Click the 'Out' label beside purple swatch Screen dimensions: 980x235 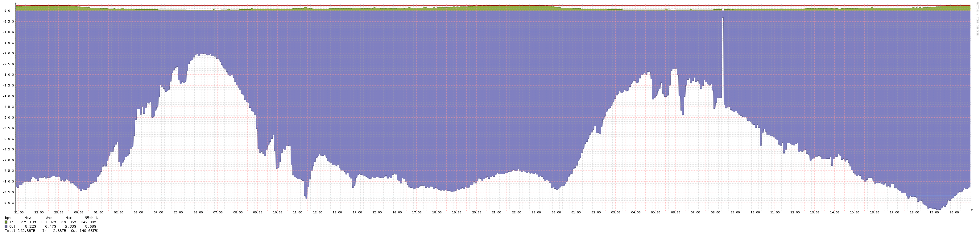[13, 226]
